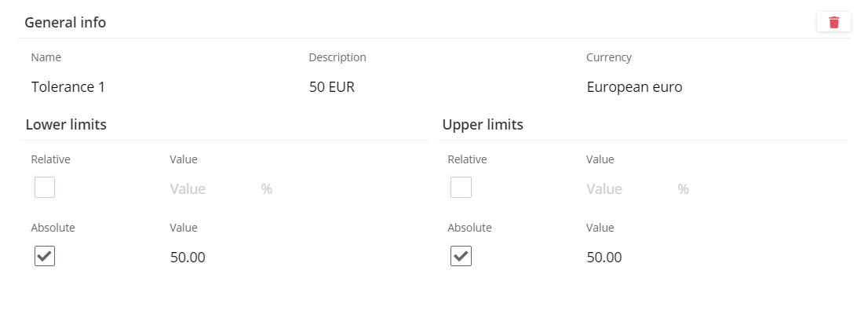This screenshot has height=329, width=868.
Task: Click the Lower limits section heading
Action: [x=66, y=125]
